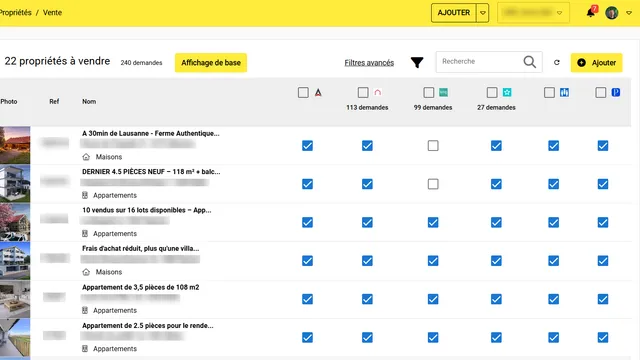Click house icon beside Maisons in Ferme Authentique row
640x360 pixels.
coord(86,157)
